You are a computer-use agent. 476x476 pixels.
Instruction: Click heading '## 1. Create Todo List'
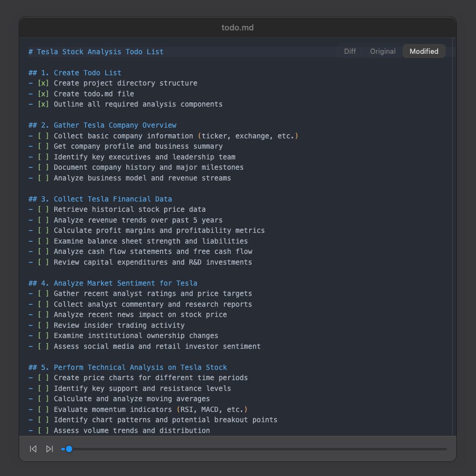[x=75, y=73]
